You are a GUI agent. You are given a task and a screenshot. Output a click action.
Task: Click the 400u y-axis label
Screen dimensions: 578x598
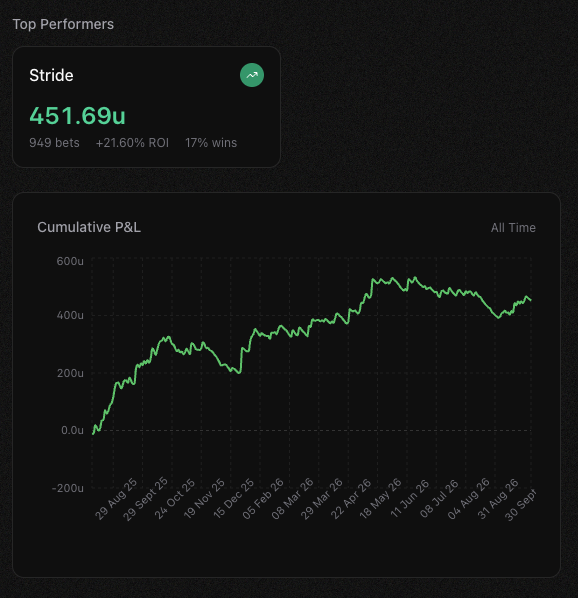(70, 315)
